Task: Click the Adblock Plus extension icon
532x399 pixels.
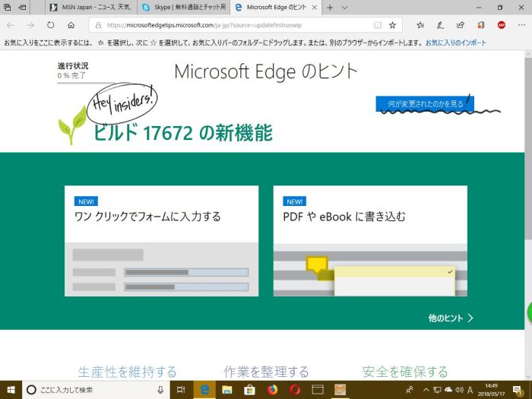Action: coord(502,25)
